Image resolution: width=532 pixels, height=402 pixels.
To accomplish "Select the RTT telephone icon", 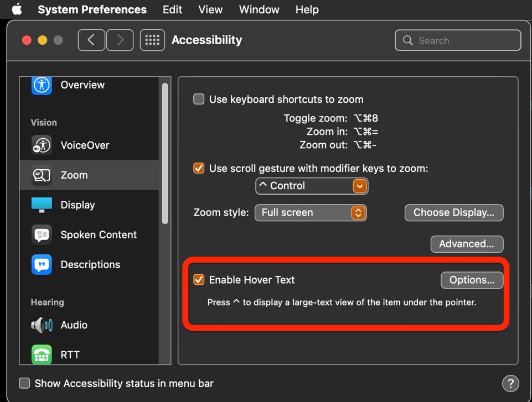I will [x=42, y=354].
